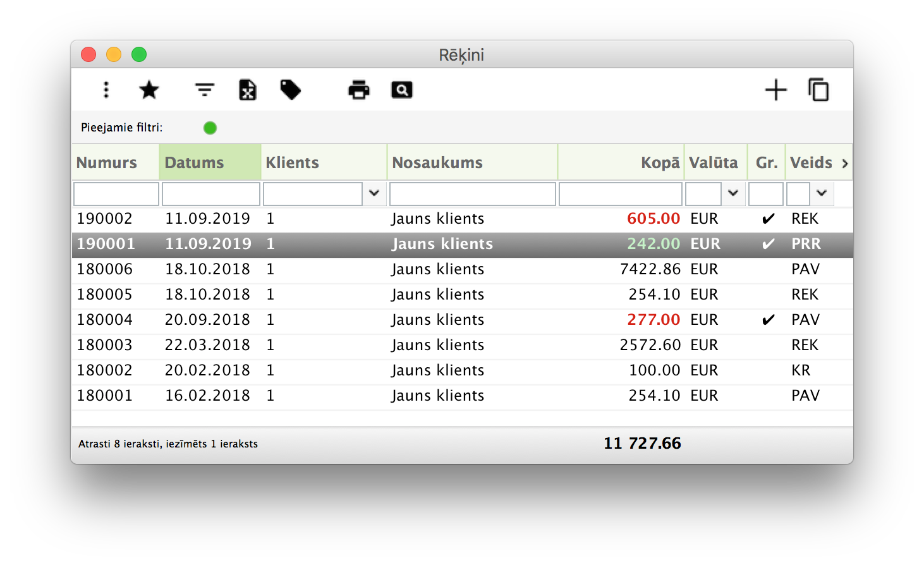
Task: Open the Valūta filter dropdown
Action: point(733,193)
